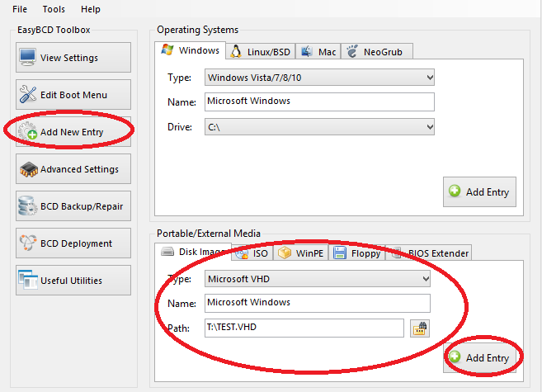Open the Tools menu
Image resolution: width=542 pixels, height=392 pixels.
[54, 9]
